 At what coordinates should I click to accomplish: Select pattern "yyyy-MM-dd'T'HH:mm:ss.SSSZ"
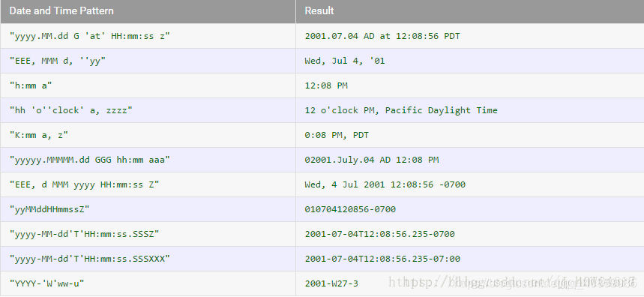[x=84, y=234]
